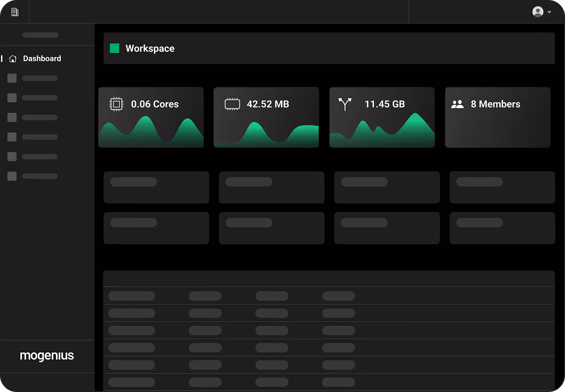This screenshot has height=392, width=565.
Task: Expand the chevron beside the user avatar
Action: click(x=549, y=12)
